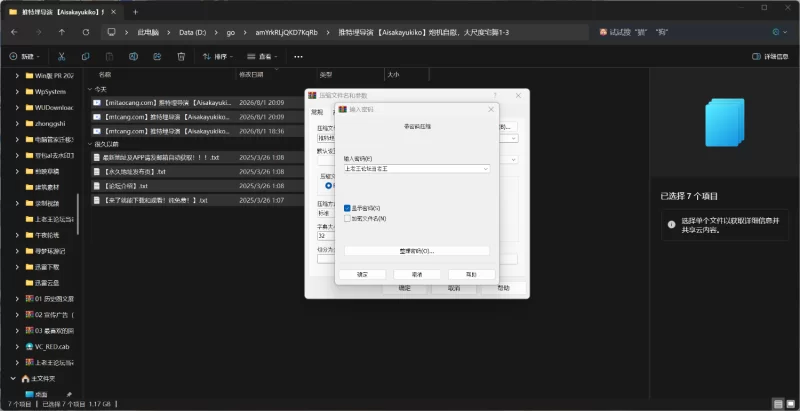Image resolution: width=800 pixels, height=411 pixels.
Task: Click the archive icon beside 01 历史图文版
Action: coord(30,299)
